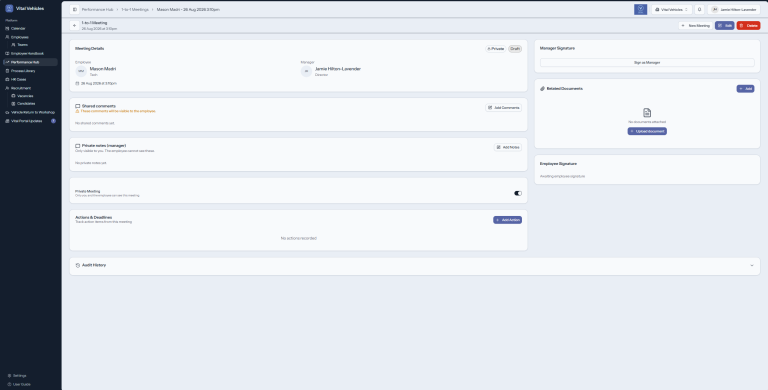
Task: Open the Jamie Hilton-Lavender user menu
Action: click(734, 9)
